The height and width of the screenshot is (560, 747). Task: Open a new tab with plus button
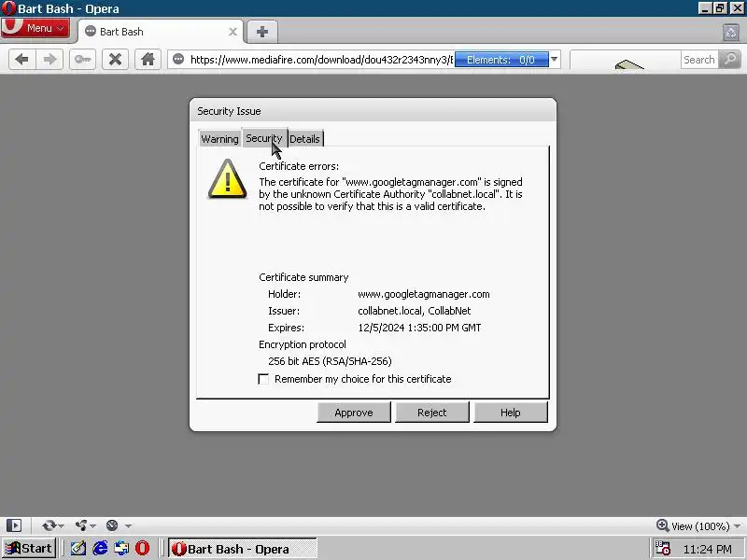(x=262, y=32)
